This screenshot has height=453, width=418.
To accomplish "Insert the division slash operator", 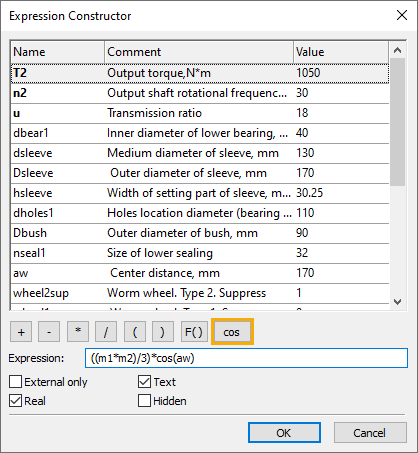I will (106, 332).
